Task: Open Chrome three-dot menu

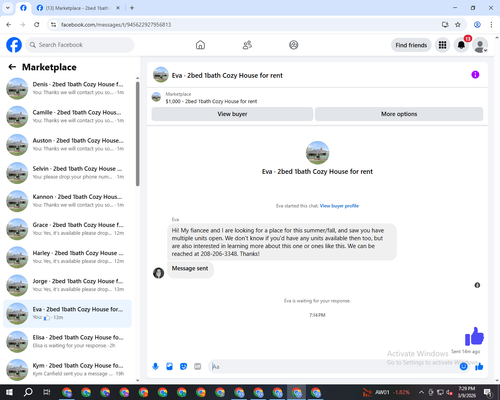Action: coord(491,25)
